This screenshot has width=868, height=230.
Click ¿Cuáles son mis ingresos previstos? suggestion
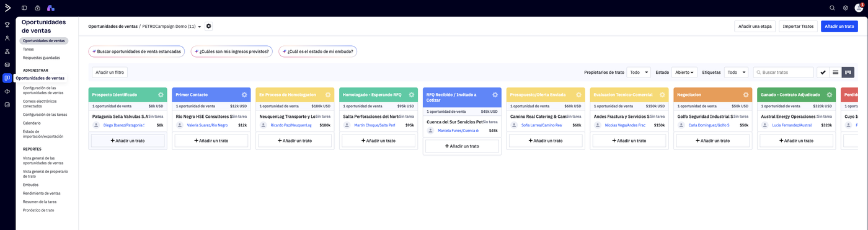(x=232, y=51)
